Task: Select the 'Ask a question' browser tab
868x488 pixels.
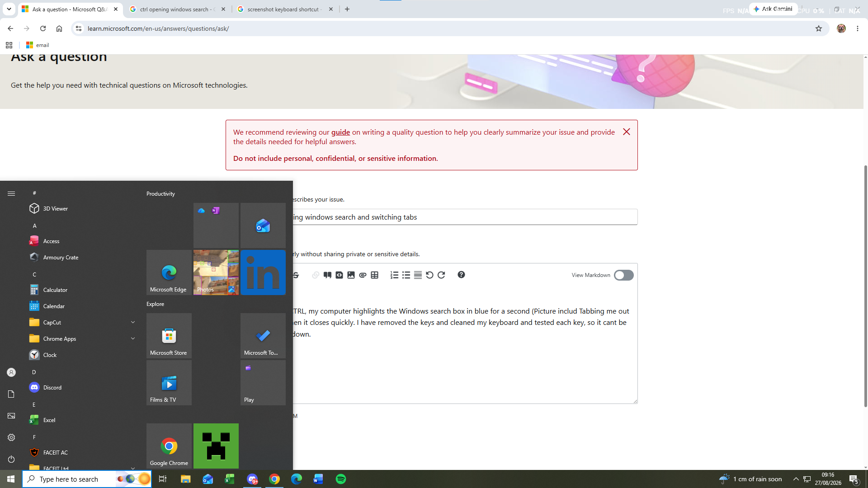Action: (70, 9)
